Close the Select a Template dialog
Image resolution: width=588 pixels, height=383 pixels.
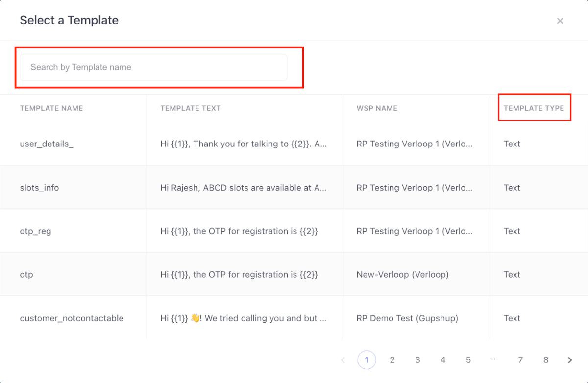point(560,21)
